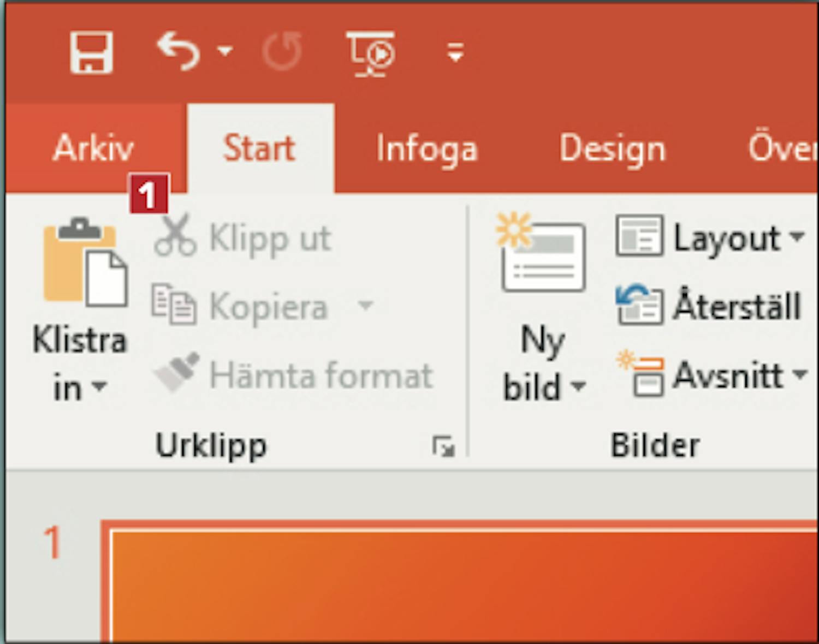The height and width of the screenshot is (644, 819).
Task: Expand the Avsnitt dropdown arrow
Action: tap(799, 374)
